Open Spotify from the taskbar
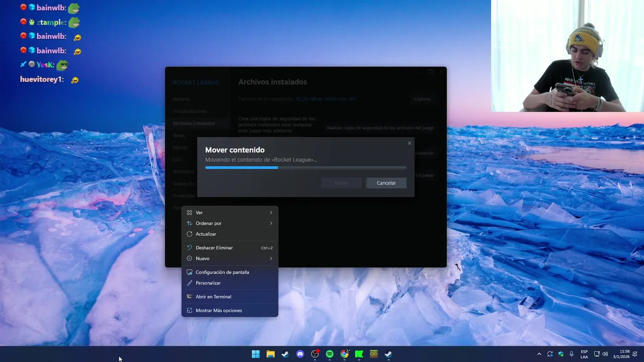 [x=330, y=354]
